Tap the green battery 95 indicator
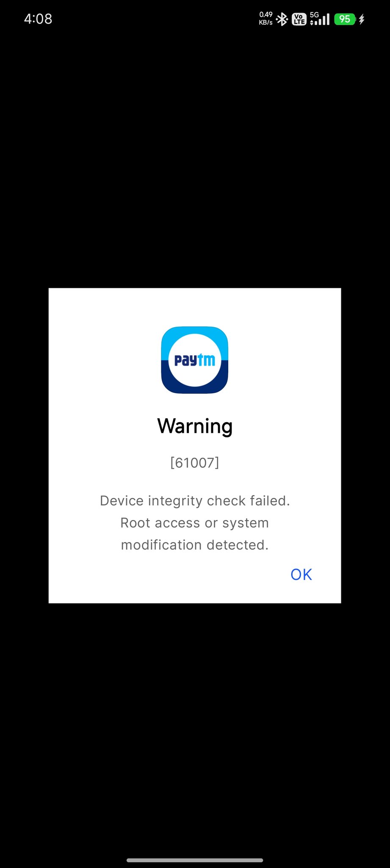The height and width of the screenshot is (868, 390). click(x=345, y=19)
